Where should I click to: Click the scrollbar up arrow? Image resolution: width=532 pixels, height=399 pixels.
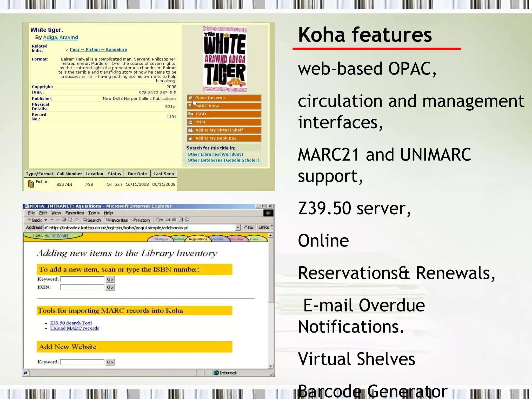271,235
